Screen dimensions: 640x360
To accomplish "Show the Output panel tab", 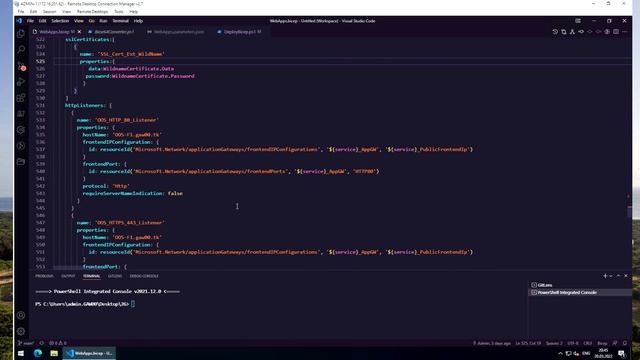I will 68,276.
